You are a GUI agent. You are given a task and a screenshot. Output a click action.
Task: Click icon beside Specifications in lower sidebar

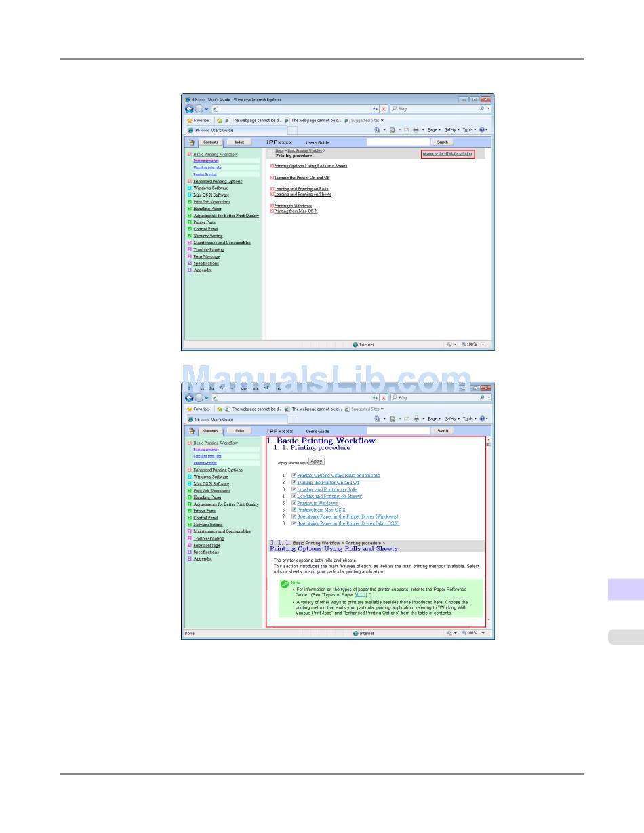pyautogui.click(x=190, y=552)
